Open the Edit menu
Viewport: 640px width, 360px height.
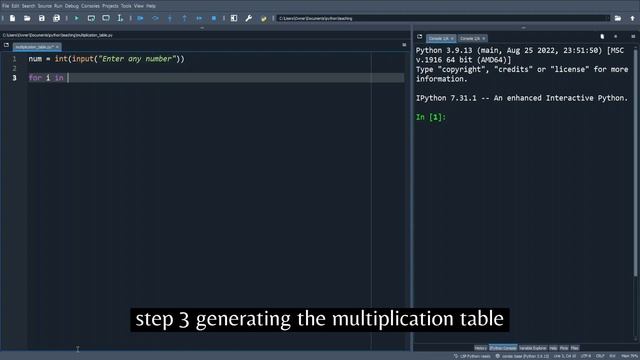(x=15, y=6)
